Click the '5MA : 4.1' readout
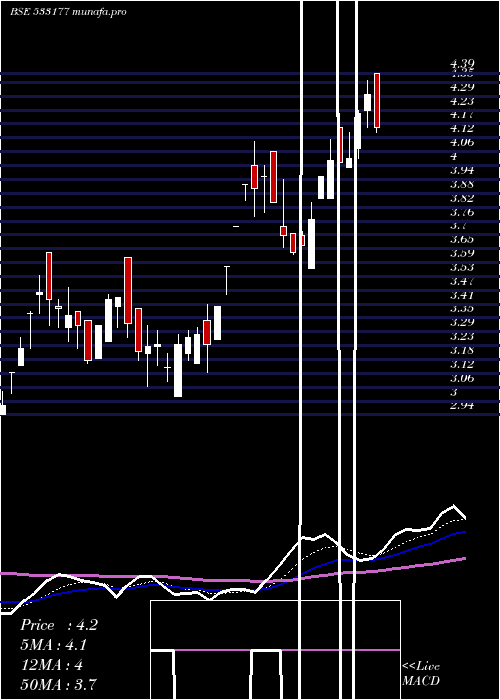The height and width of the screenshot is (700, 500). [x=54, y=645]
